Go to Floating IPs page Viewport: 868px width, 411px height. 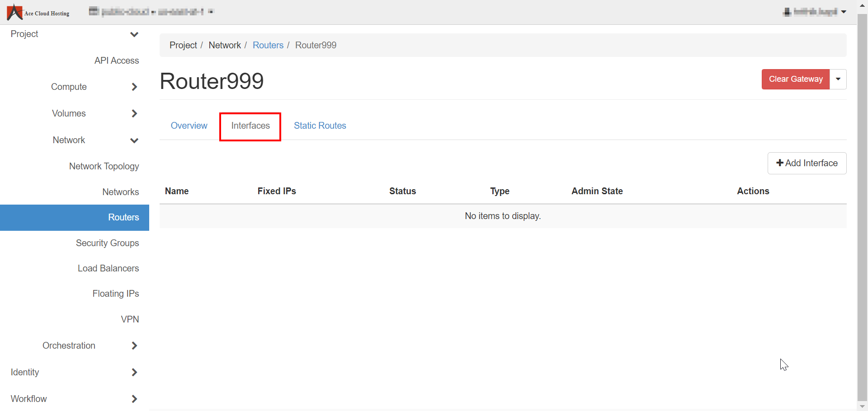coord(116,294)
